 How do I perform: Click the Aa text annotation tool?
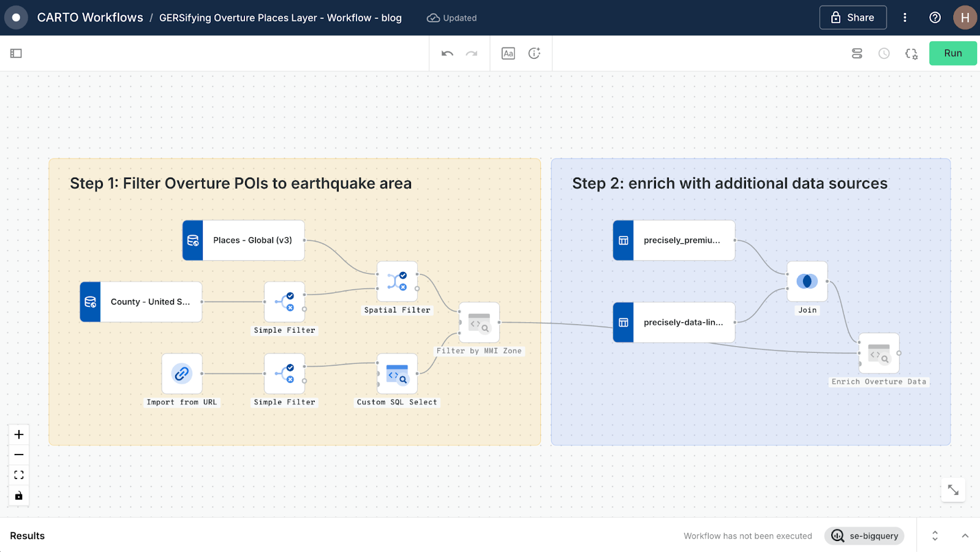508,53
